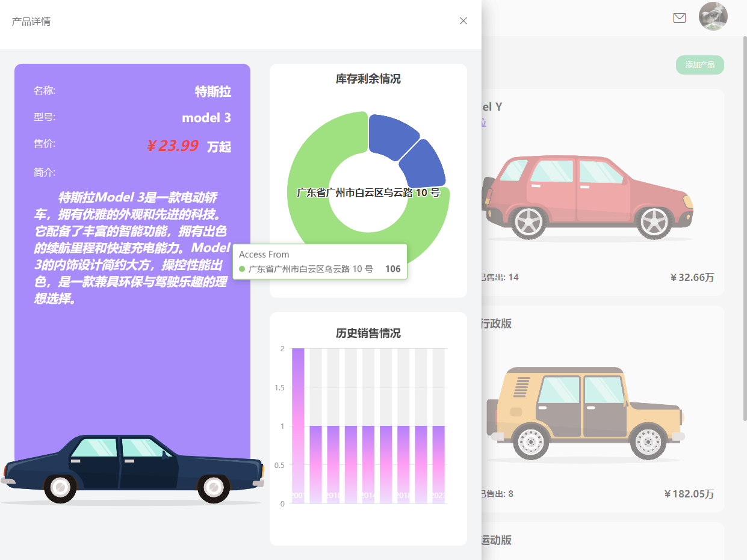Click the ¥32.66万 price on the red car card

[x=692, y=277]
